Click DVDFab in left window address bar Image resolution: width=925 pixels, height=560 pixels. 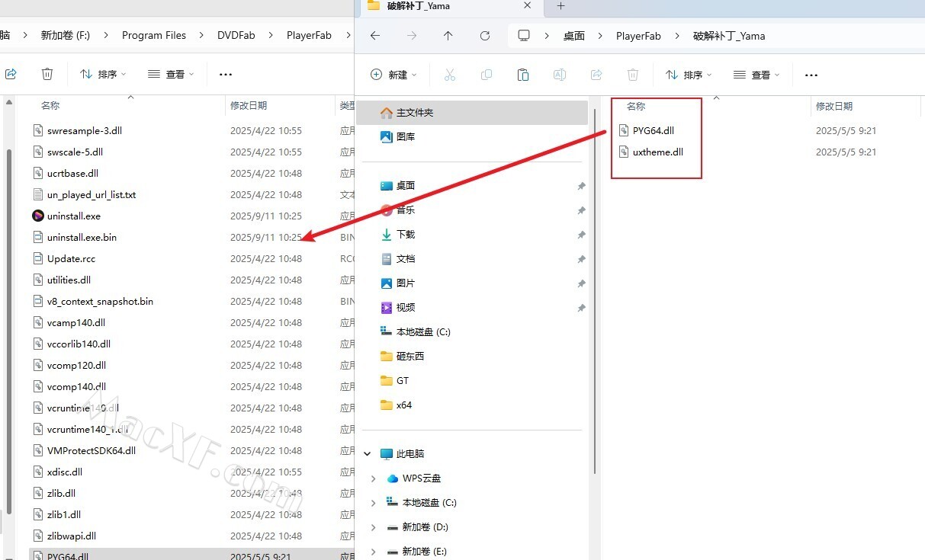tap(236, 35)
